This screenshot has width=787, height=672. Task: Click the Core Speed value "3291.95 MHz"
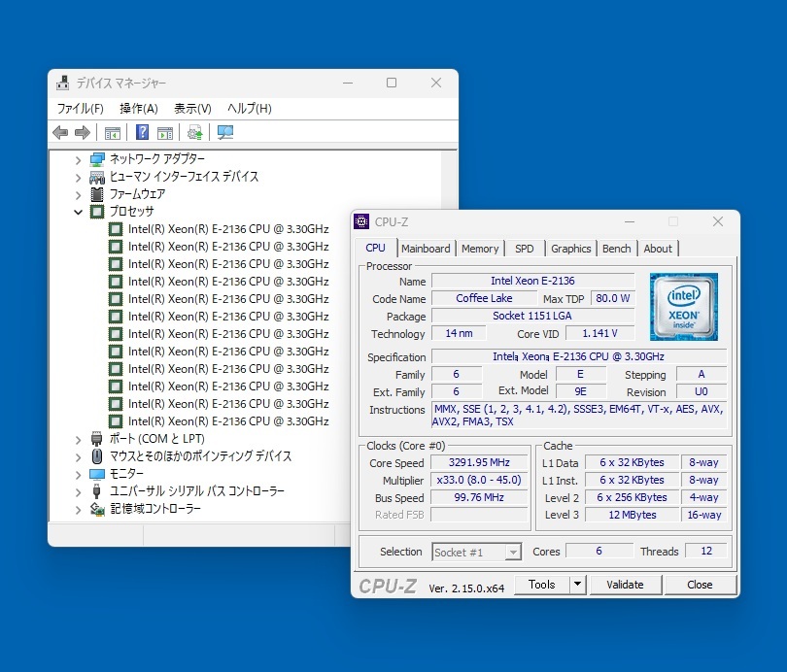pos(479,462)
